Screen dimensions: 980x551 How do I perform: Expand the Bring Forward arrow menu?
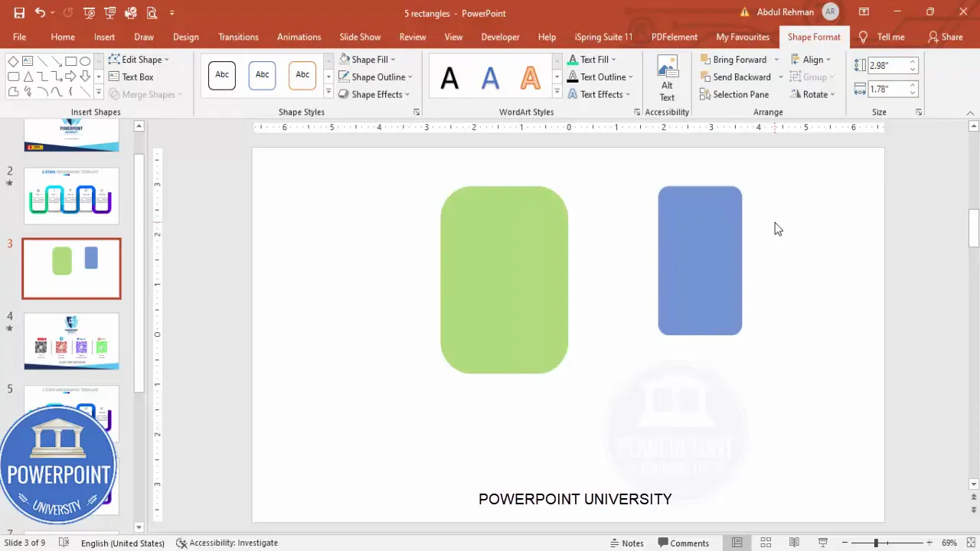(776, 59)
